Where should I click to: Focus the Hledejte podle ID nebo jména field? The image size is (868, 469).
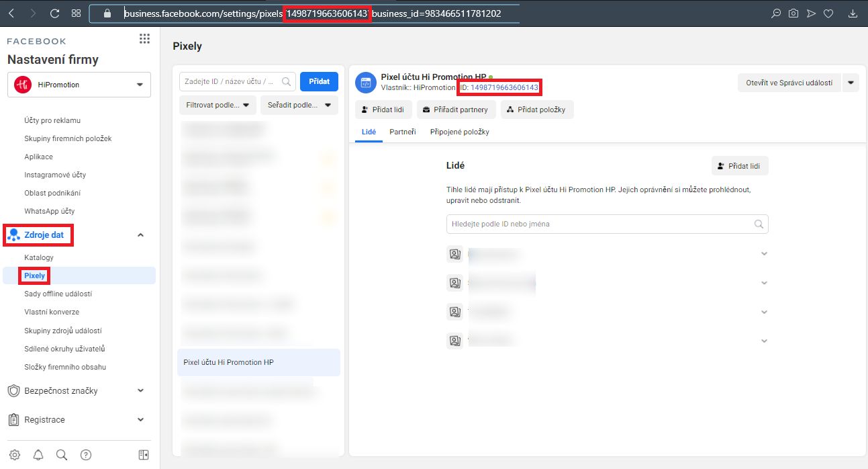(608, 224)
